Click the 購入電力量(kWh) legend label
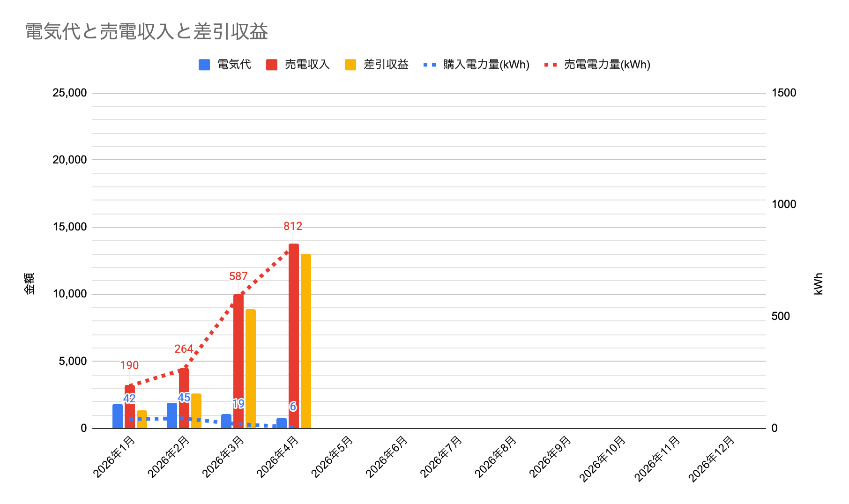Image resolution: width=849 pixels, height=504 pixels. 486,65
